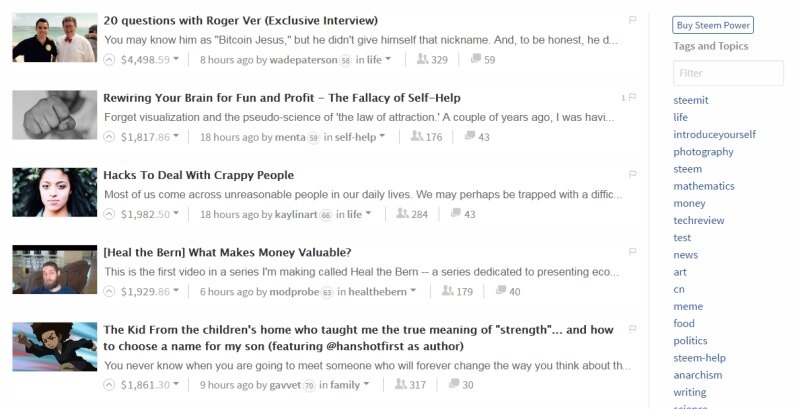
Task: Click the tag Filter input field
Action: [728, 73]
